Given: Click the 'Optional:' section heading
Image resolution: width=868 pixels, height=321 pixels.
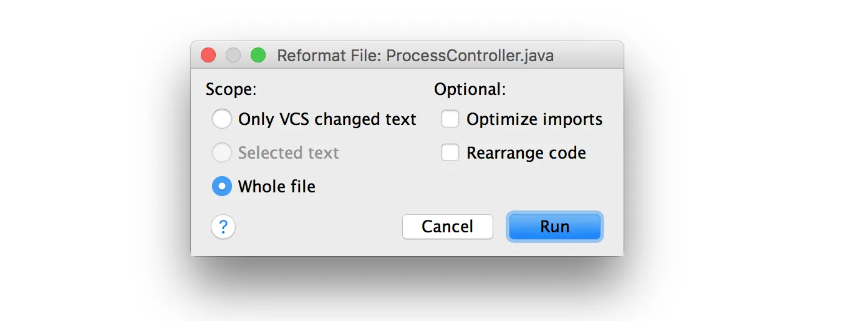Looking at the screenshot, I should (x=470, y=89).
